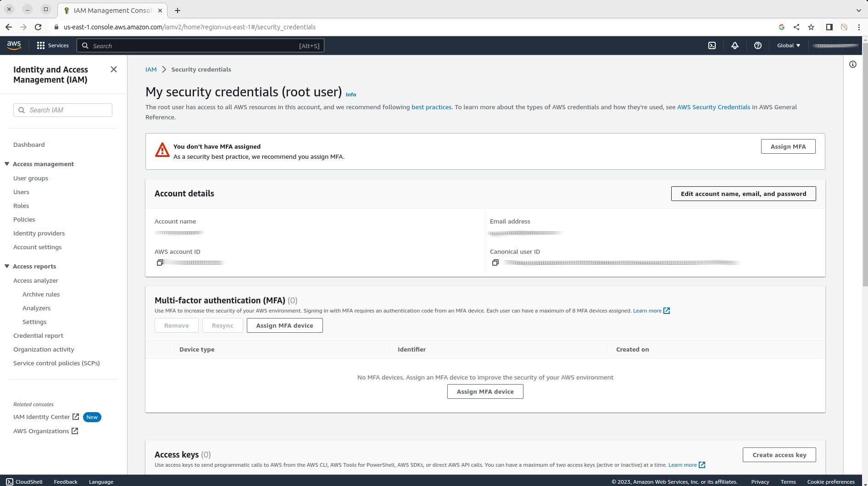Viewport: 868px width, 486px height.
Task: Open the browser side panel icon
Action: (x=829, y=27)
